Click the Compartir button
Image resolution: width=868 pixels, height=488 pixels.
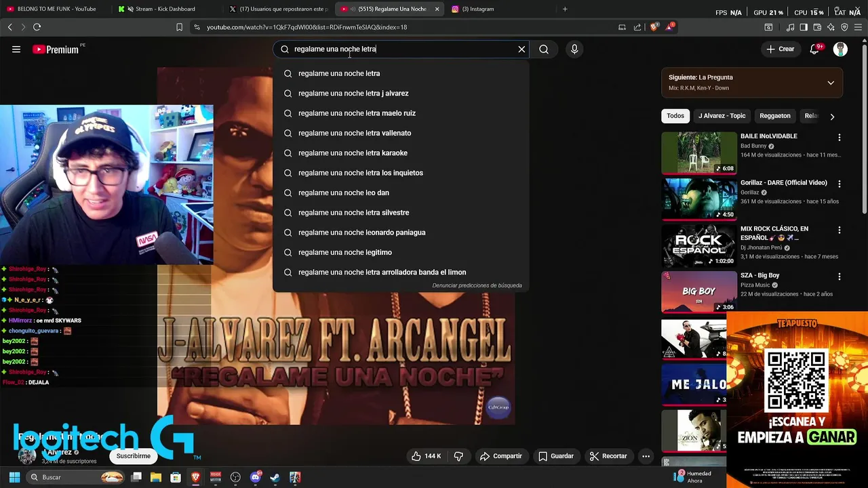point(501,456)
